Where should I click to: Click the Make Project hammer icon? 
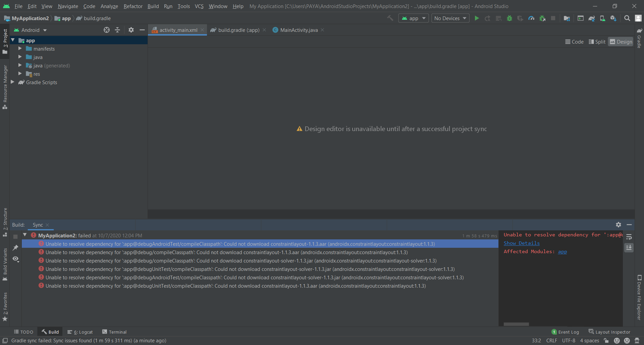[390, 18]
